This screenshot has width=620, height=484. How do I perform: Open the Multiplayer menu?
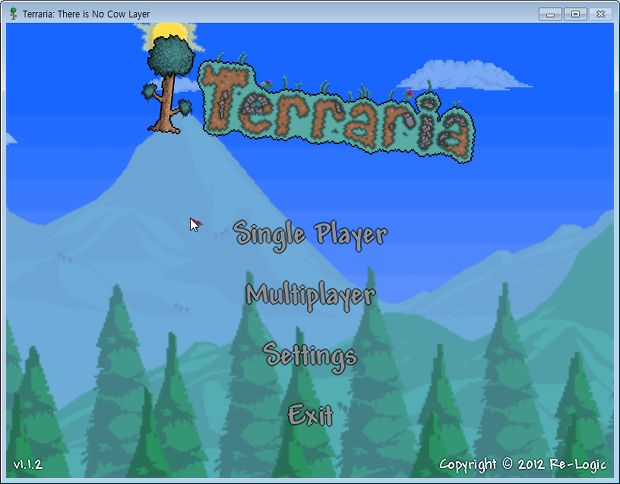[x=310, y=296]
